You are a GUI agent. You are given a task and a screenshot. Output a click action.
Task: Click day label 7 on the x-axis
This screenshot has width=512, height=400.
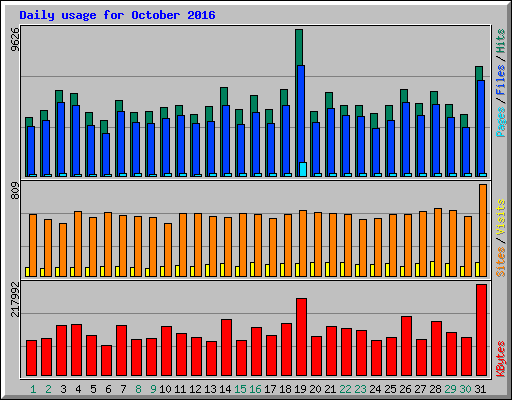coord(123,389)
